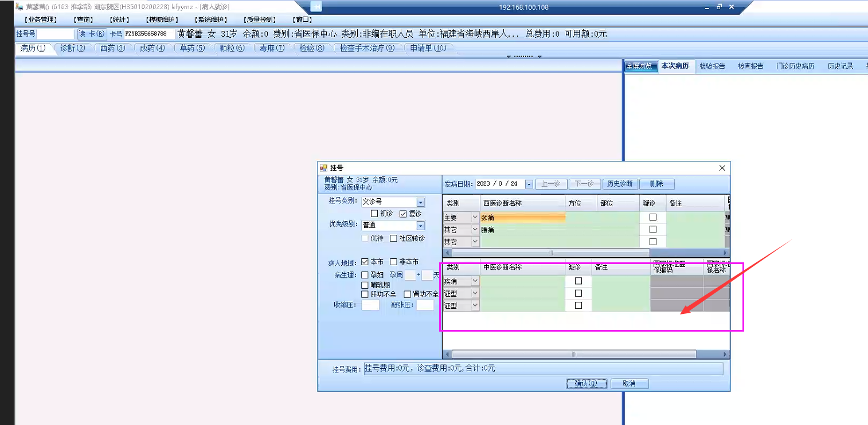Click the 挂号 dialog title icon
Viewport: 868px width, 425px height.
pos(323,168)
